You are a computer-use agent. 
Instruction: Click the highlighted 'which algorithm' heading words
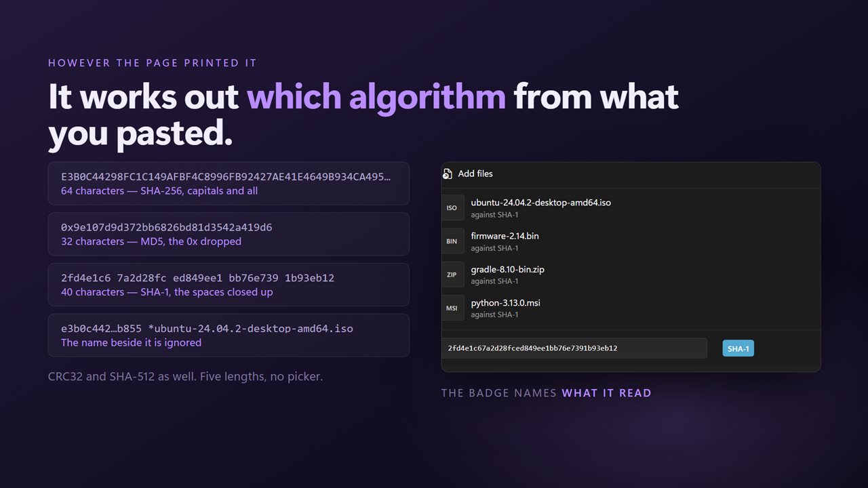tap(376, 98)
